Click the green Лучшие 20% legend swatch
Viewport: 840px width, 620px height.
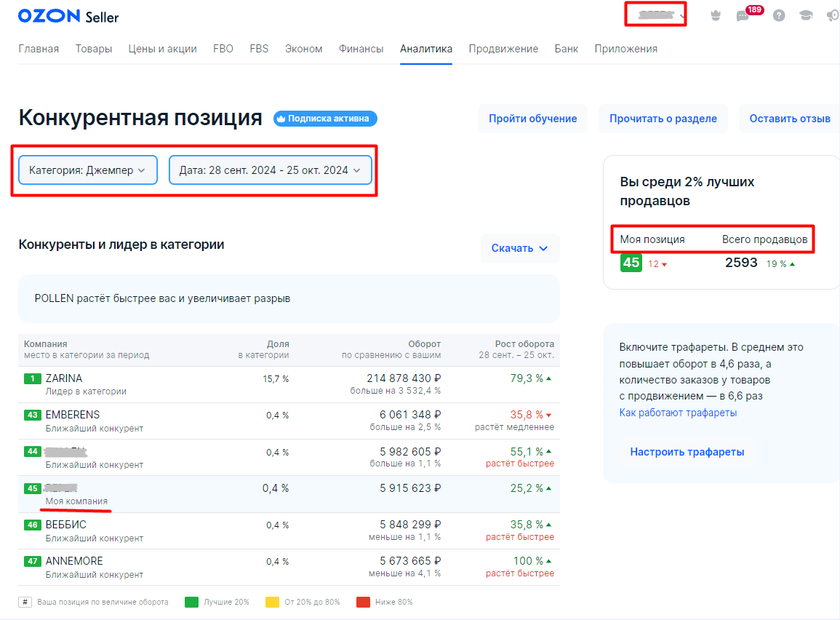191,603
